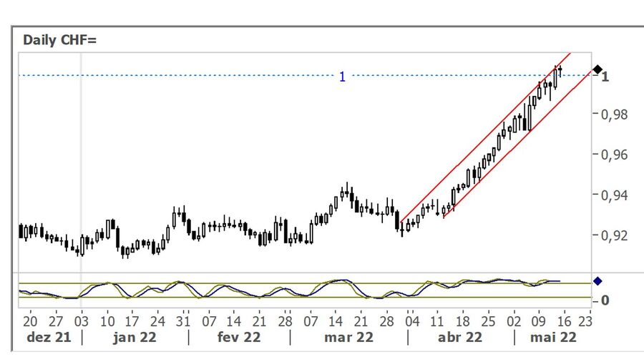
Task: Click the "Daily CHF=" chart title
Action: point(59,40)
